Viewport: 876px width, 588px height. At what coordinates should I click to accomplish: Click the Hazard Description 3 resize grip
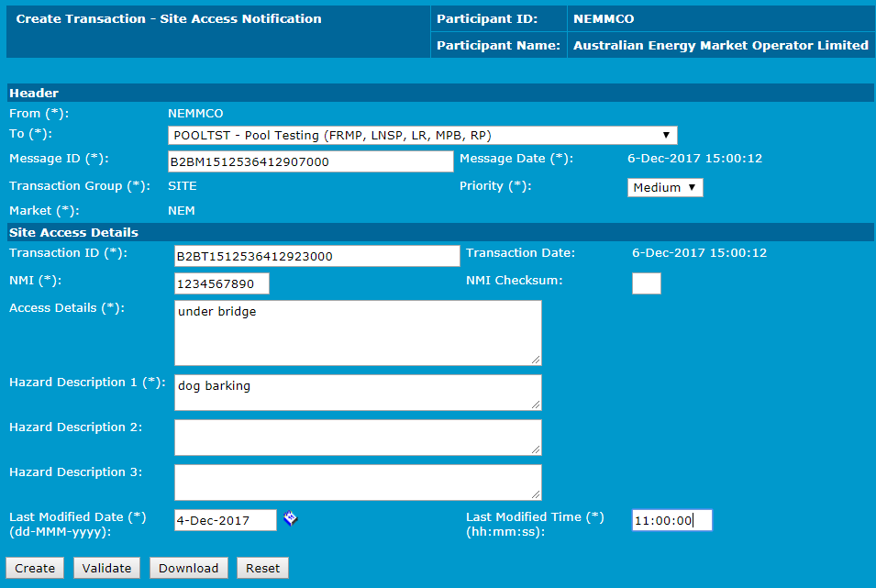point(535,494)
